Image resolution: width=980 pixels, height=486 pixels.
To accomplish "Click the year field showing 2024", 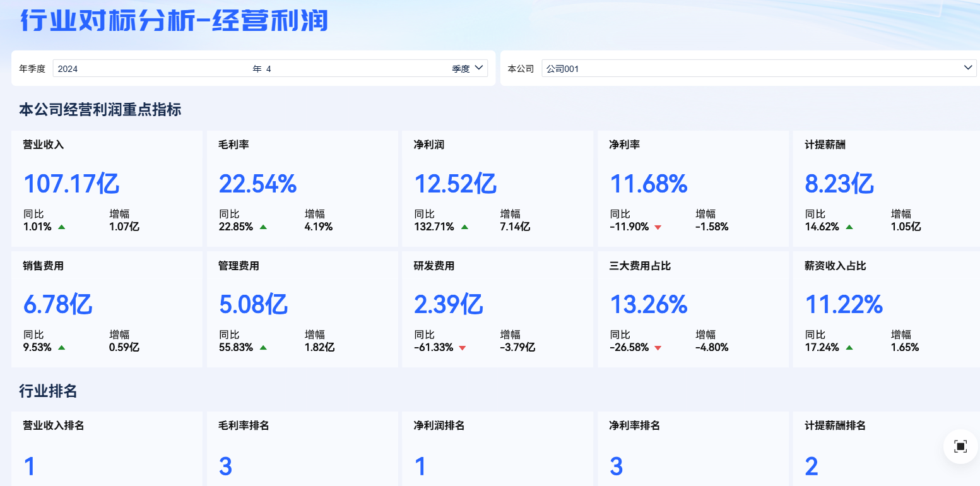I will [151, 69].
